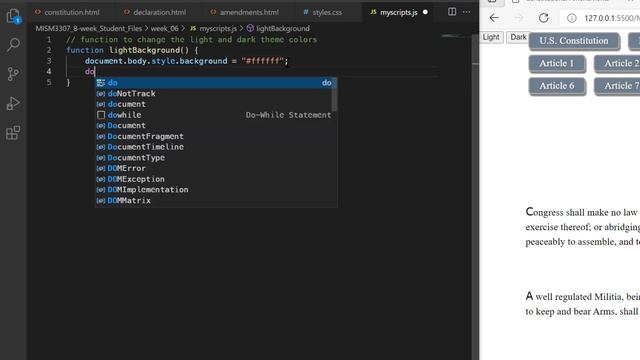
Task: Click the "#ffffff" string on line 3
Action: pyautogui.click(x=263, y=61)
